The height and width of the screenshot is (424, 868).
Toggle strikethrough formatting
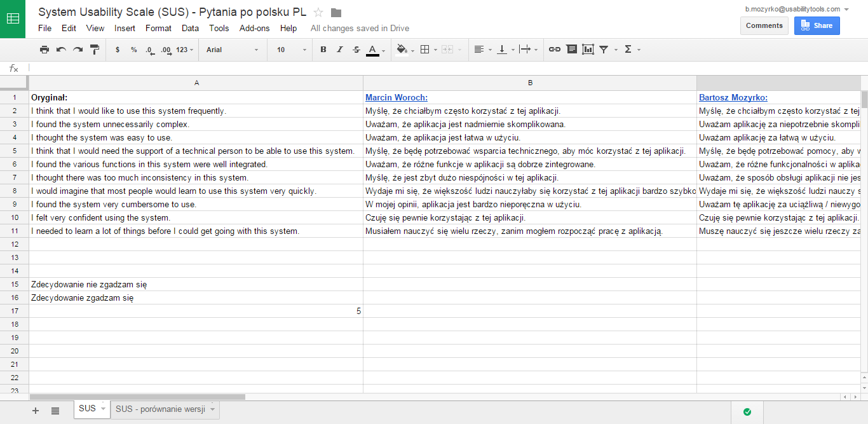[x=356, y=50]
